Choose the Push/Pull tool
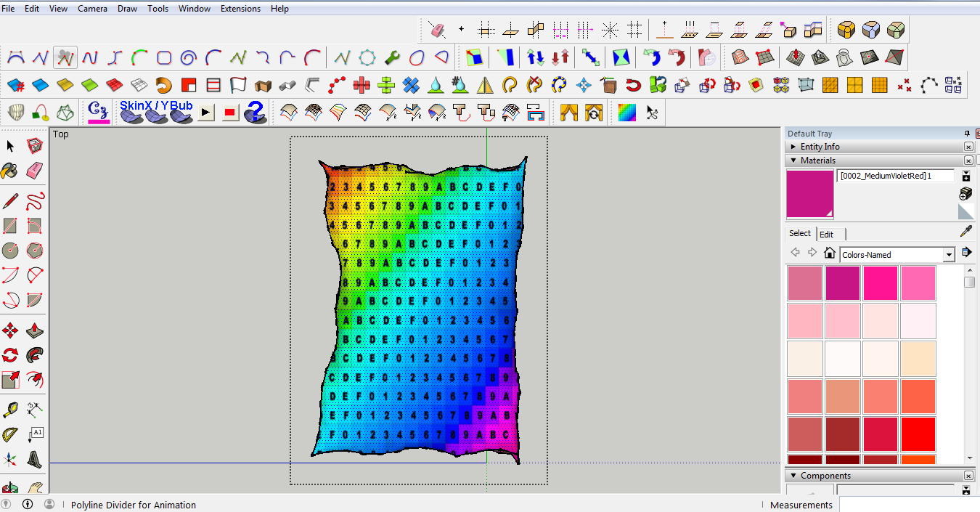This screenshot has width=980, height=512. tap(34, 330)
